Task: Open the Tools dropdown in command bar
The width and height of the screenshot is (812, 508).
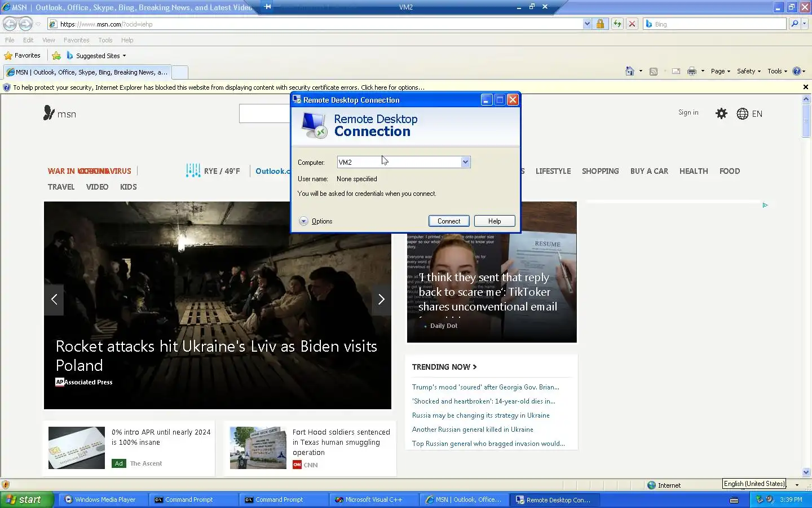Action: coord(777,71)
